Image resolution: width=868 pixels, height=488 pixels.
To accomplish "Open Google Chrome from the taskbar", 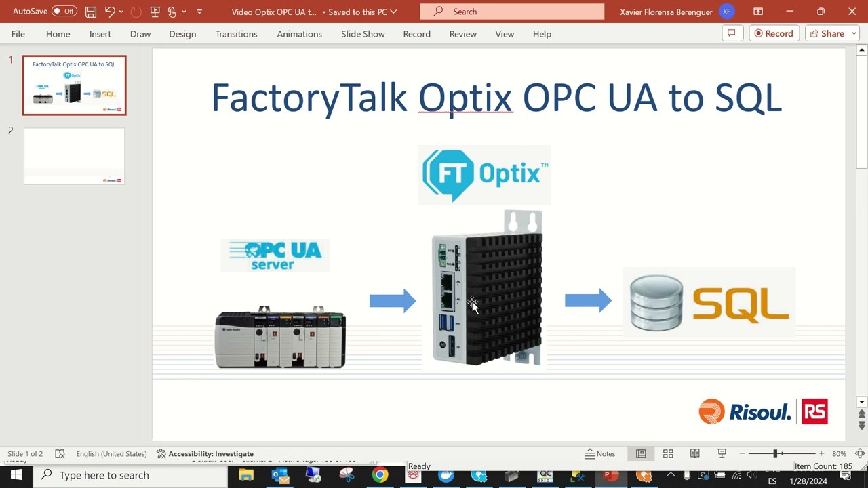I will (380, 475).
